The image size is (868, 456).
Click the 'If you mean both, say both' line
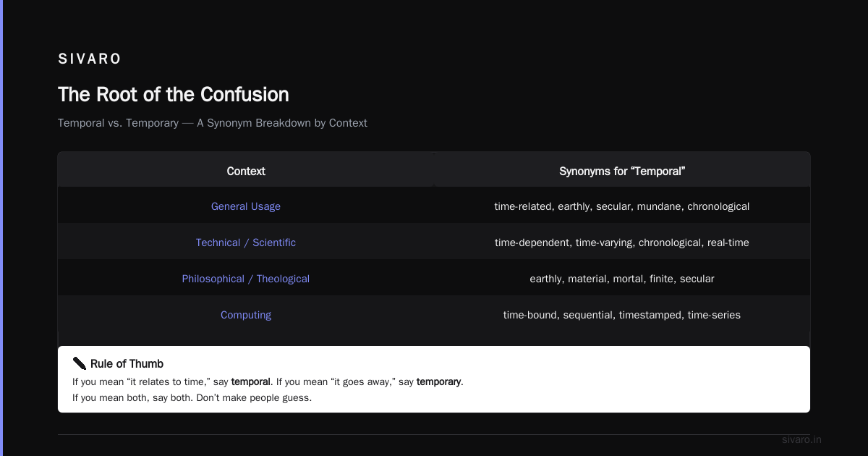pyautogui.click(x=192, y=397)
